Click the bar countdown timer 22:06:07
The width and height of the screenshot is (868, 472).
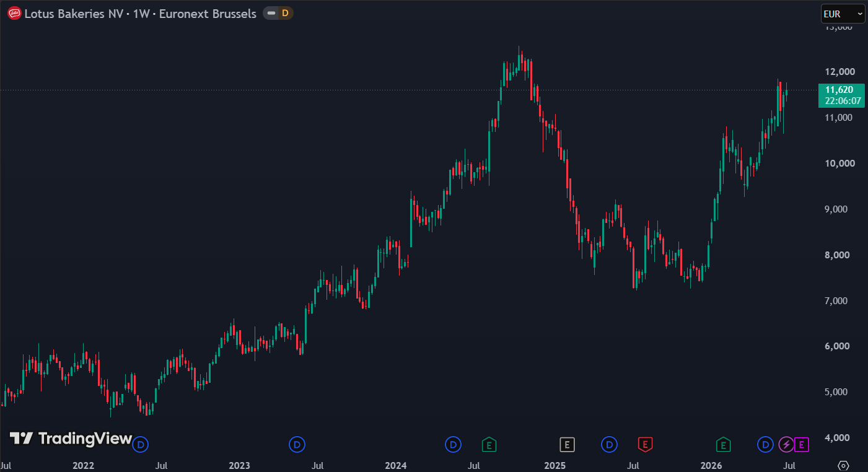(x=843, y=101)
